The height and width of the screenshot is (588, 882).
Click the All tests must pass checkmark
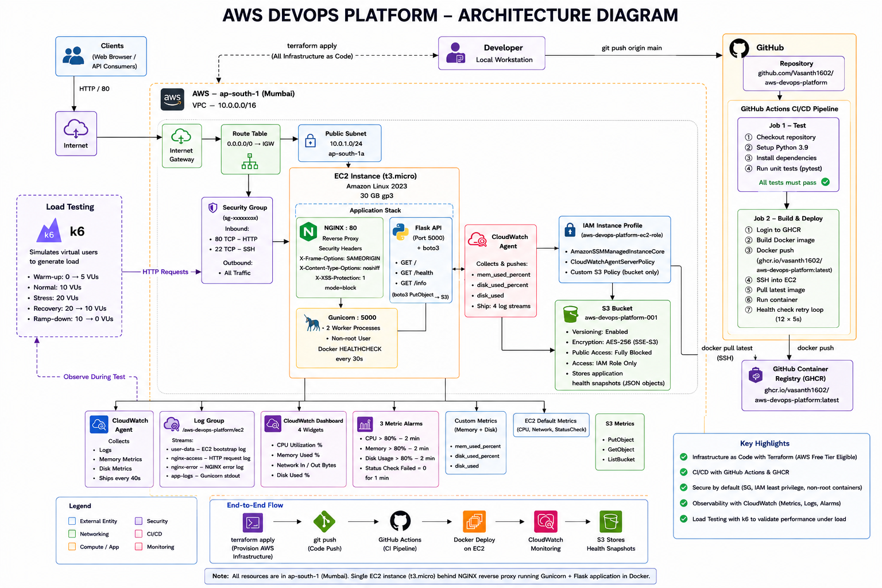(x=825, y=182)
